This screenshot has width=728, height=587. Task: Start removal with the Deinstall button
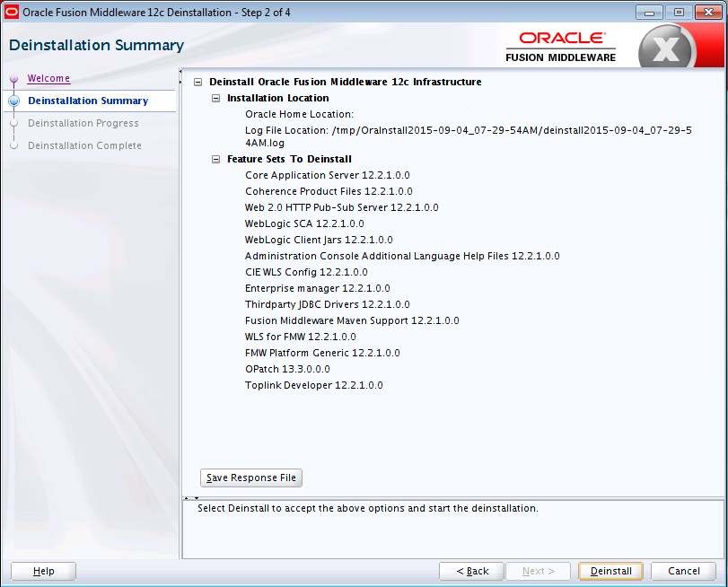(611, 571)
